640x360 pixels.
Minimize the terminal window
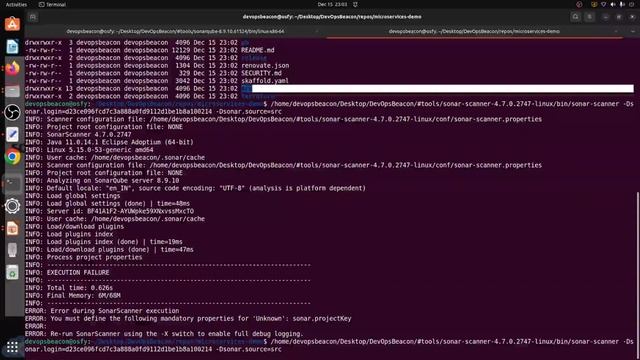coord(605,17)
